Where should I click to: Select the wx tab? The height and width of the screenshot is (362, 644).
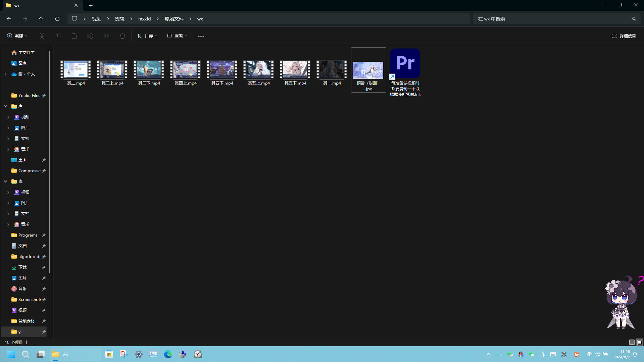42,5
